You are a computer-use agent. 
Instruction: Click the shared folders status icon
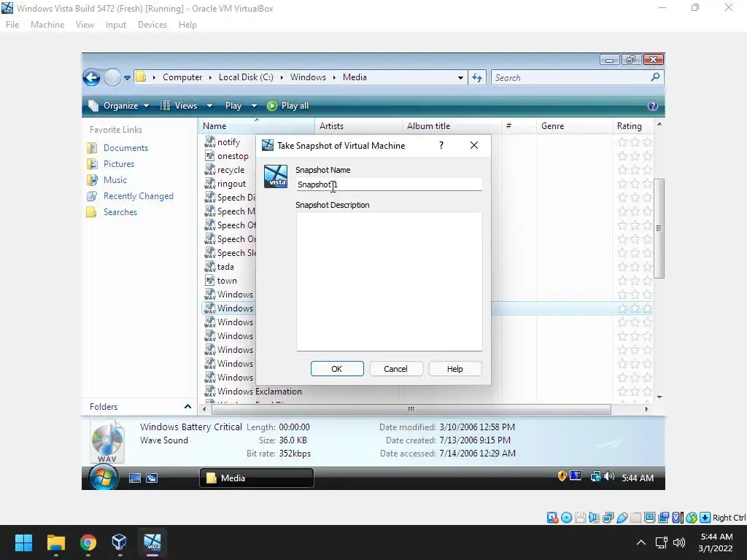[x=635, y=518]
